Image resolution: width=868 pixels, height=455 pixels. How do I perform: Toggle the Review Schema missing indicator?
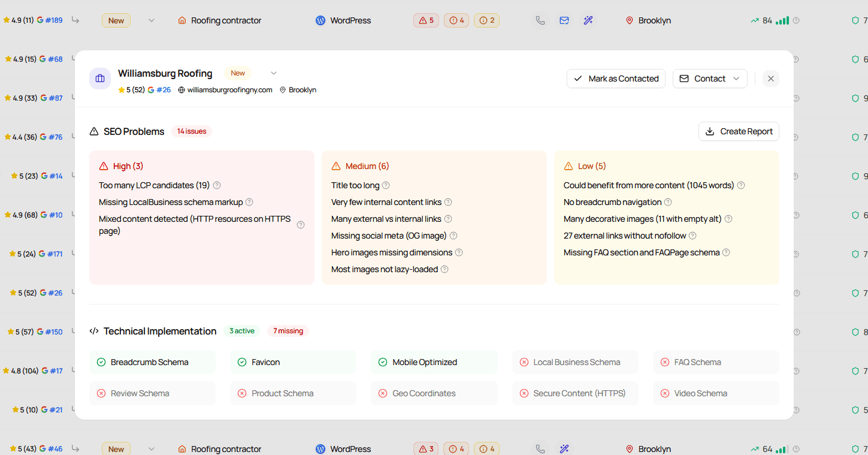point(102,393)
